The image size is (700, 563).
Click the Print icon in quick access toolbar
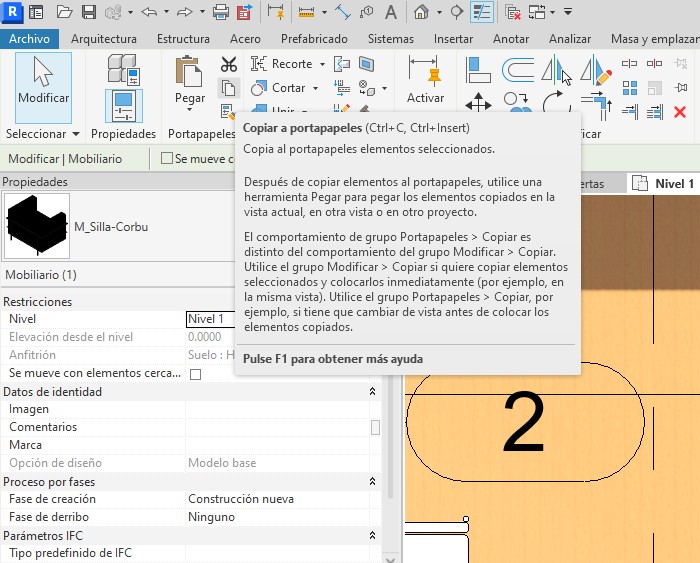(x=221, y=13)
